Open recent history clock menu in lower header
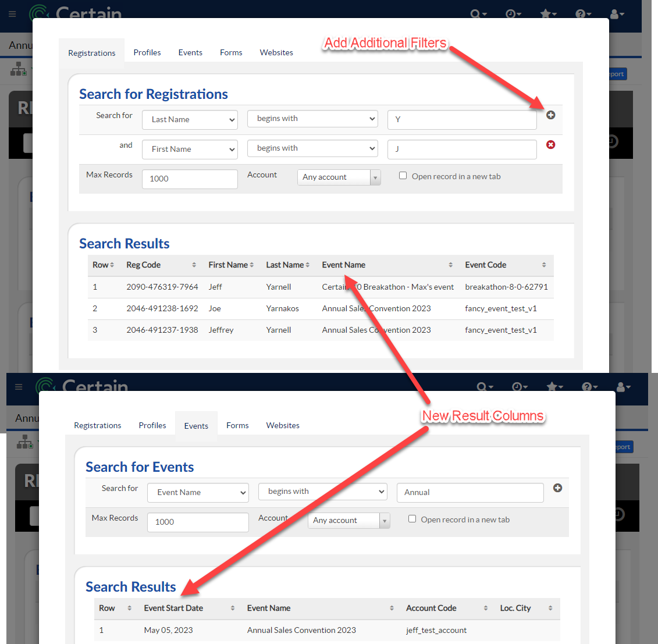Image resolution: width=658 pixels, height=644 pixels. point(520,387)
